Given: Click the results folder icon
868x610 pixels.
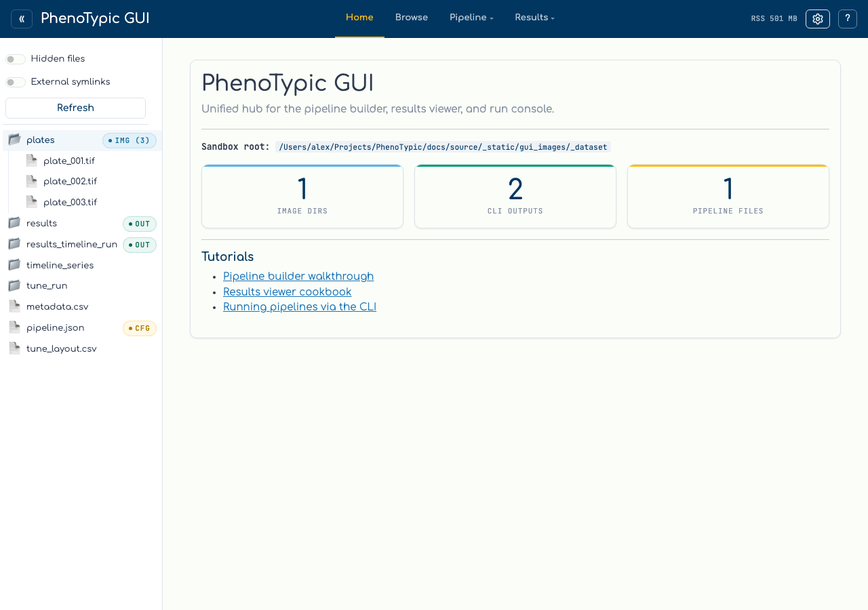Looking at the screenshot, I should (x=14, y=223).
